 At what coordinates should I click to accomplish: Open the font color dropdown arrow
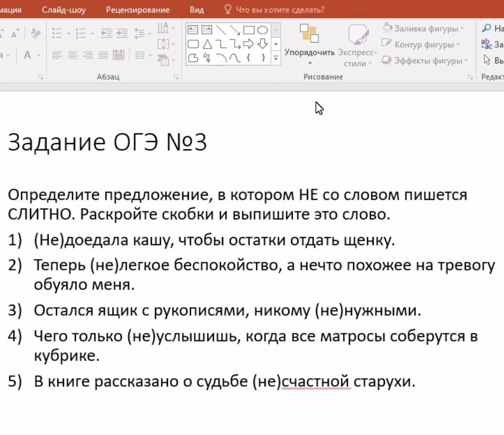click(39, 56)
